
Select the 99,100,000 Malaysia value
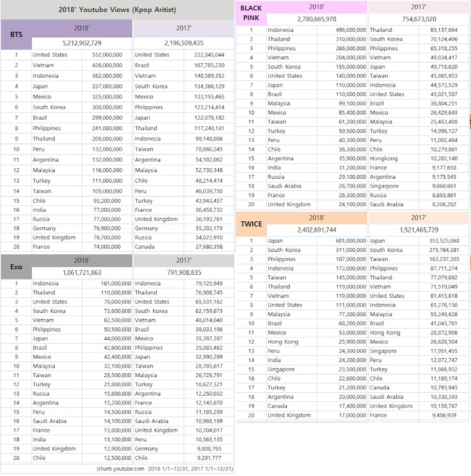tap(352, 104)
